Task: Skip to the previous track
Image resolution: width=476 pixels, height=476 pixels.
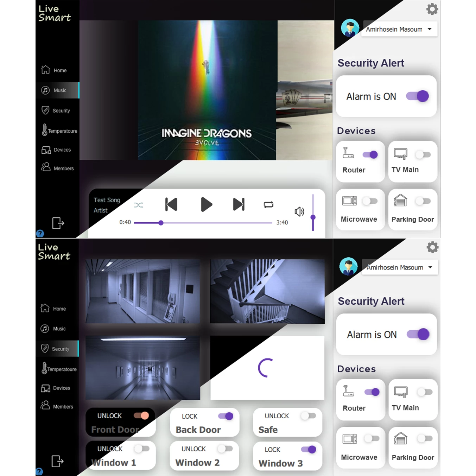Action: click(171, 204)
